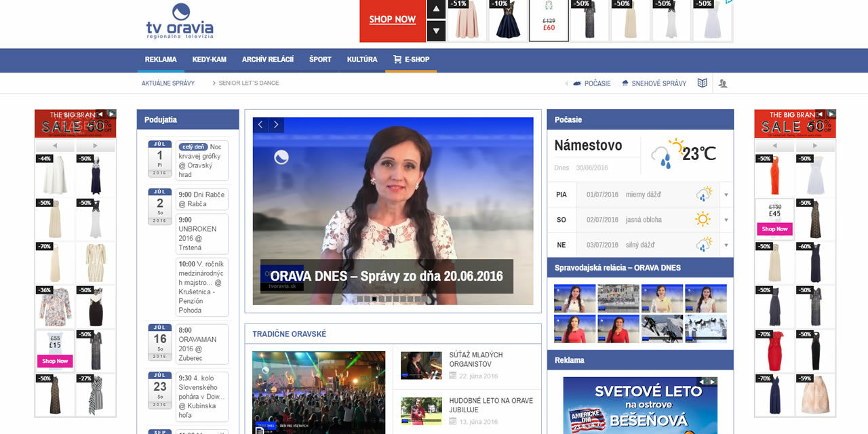Viewport: 868px width, 434px height.
Task: Open the E-SHOP cart menu item
Action: pos(411,60)
